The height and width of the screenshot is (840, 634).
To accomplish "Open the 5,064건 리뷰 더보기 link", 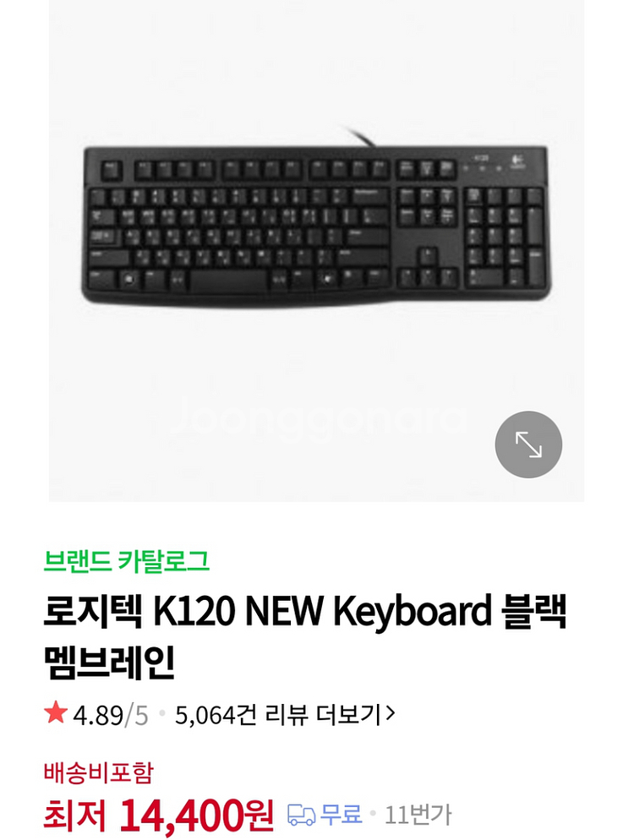I will (285, 715).
